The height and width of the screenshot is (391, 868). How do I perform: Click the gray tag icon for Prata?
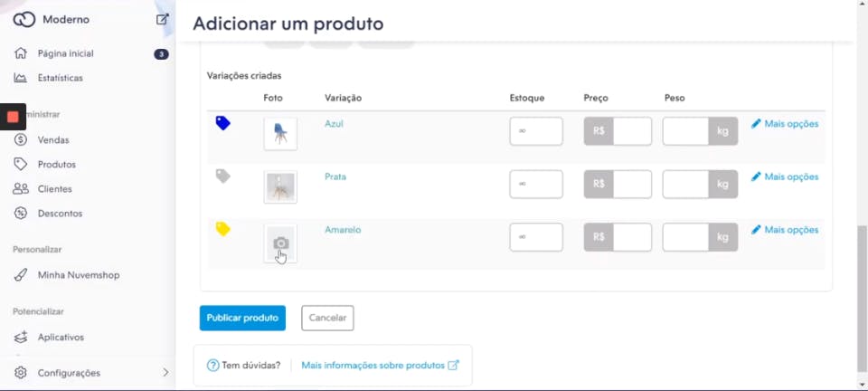tap(222, 176)
